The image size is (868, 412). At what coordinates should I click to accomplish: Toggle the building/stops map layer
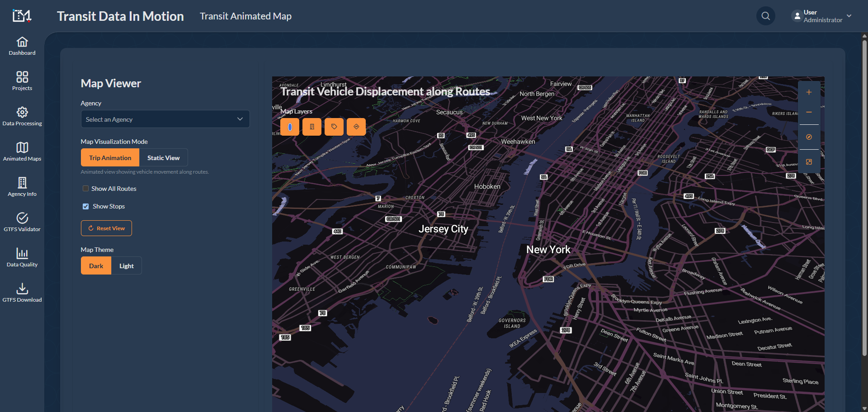311,127
